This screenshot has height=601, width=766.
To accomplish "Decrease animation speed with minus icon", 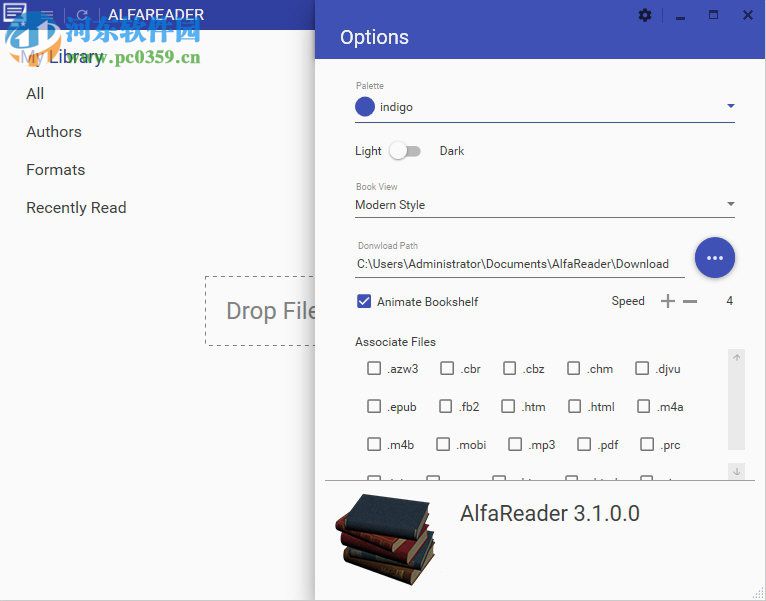I will pos(690,301).
